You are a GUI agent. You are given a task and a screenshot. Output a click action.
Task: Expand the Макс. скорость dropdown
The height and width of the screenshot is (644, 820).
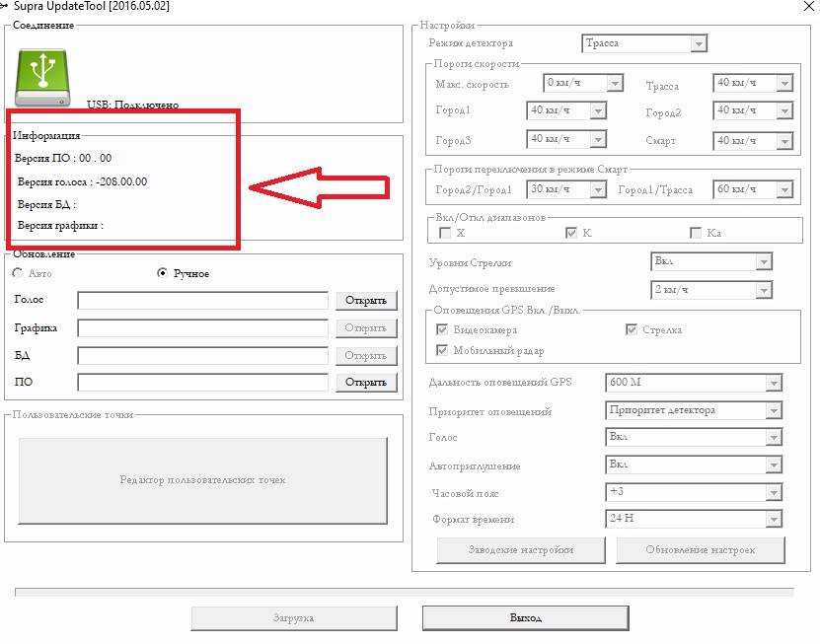583,84
